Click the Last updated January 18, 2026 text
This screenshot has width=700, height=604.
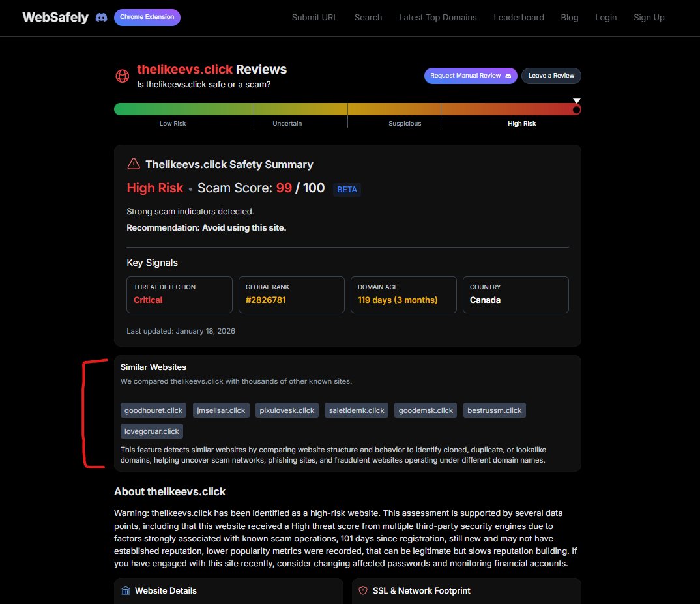[x=181, y=331]
